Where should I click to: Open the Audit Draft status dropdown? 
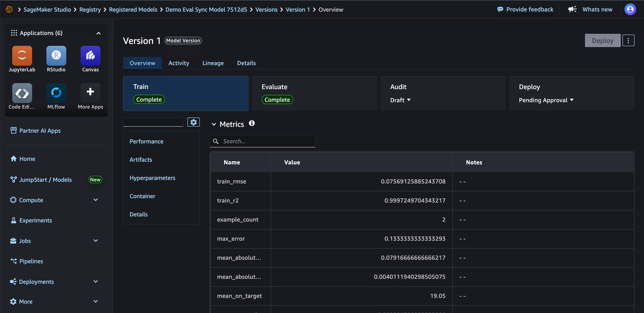click(x=400, y=100)
